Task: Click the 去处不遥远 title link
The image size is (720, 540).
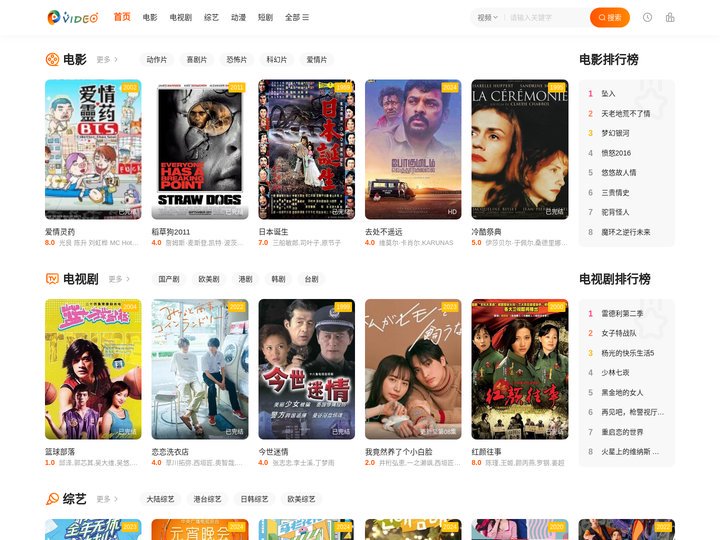Action: pyautogui.click(x=384, y=232)
